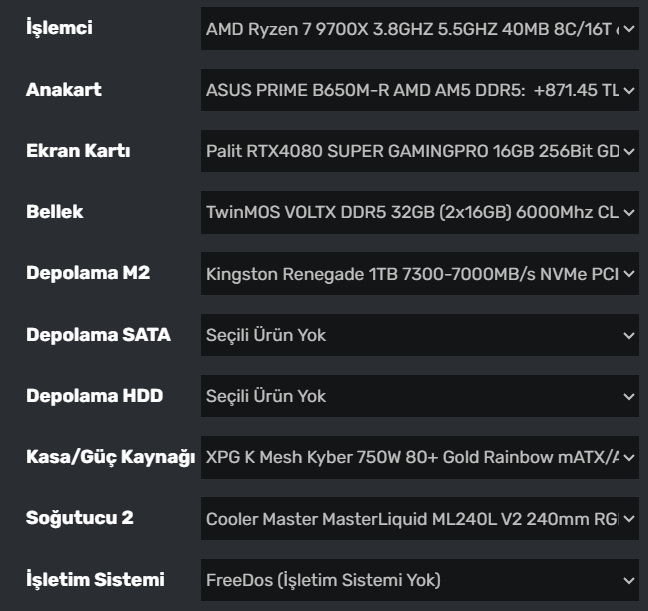Open the Palit RTX4080 SUPER graphics card dropdown
Viewport: 648px width, 611px height.
pyautogui.click(x=410, y=152)
